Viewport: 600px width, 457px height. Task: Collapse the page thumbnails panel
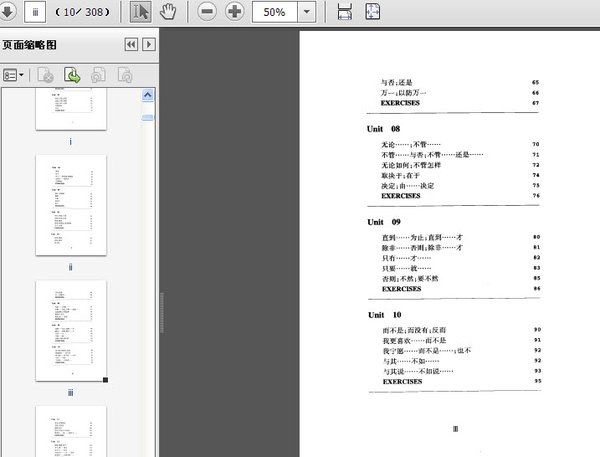coord(131,45)
